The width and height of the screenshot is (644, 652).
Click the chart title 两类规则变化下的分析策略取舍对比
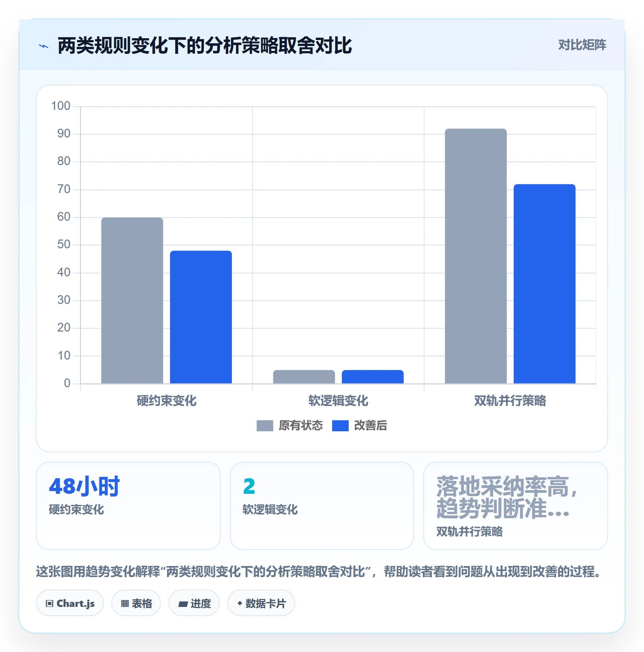coord(205,46)
